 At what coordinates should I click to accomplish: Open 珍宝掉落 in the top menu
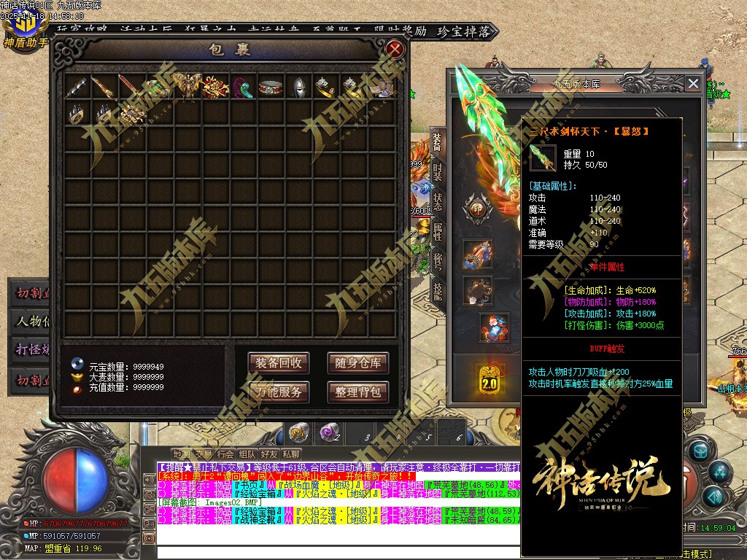pos(464,32)
